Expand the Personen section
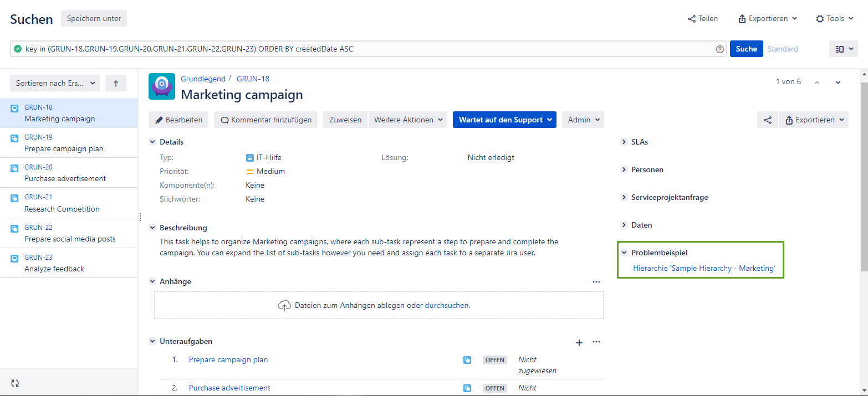868x396 pixels. click(624, 170)
